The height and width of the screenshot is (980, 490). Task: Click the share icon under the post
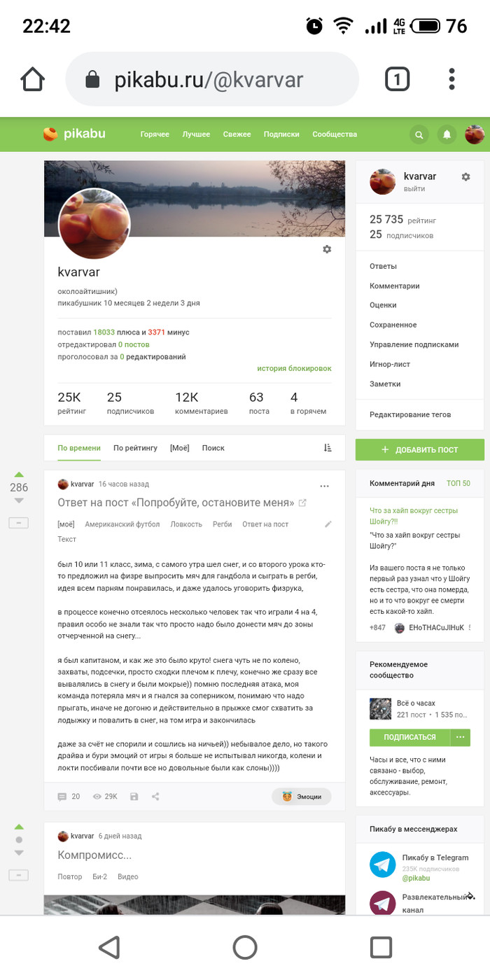pyautogui.click(x=155, y=797)
